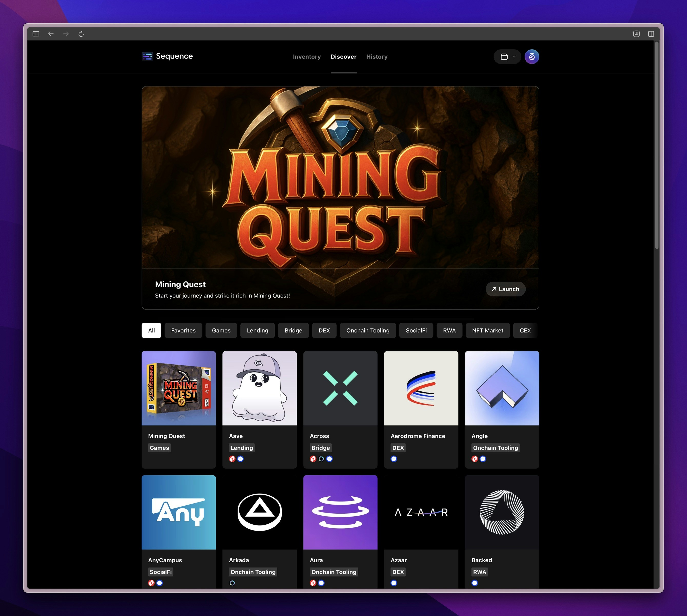Go back using the back arrow
The image size is (687, 616).
(x=51, y=34)
